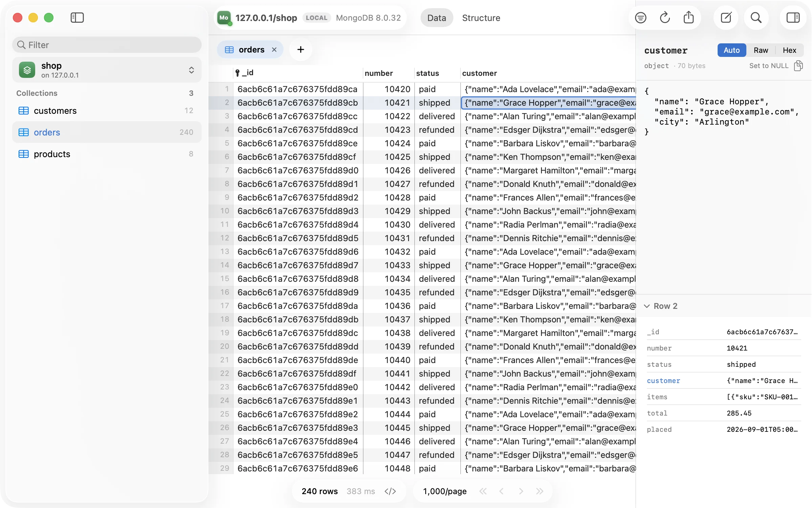Click the Margaret Hamilton cell in row 7
The width and height of the screenshot is (812, 508).
548,170
